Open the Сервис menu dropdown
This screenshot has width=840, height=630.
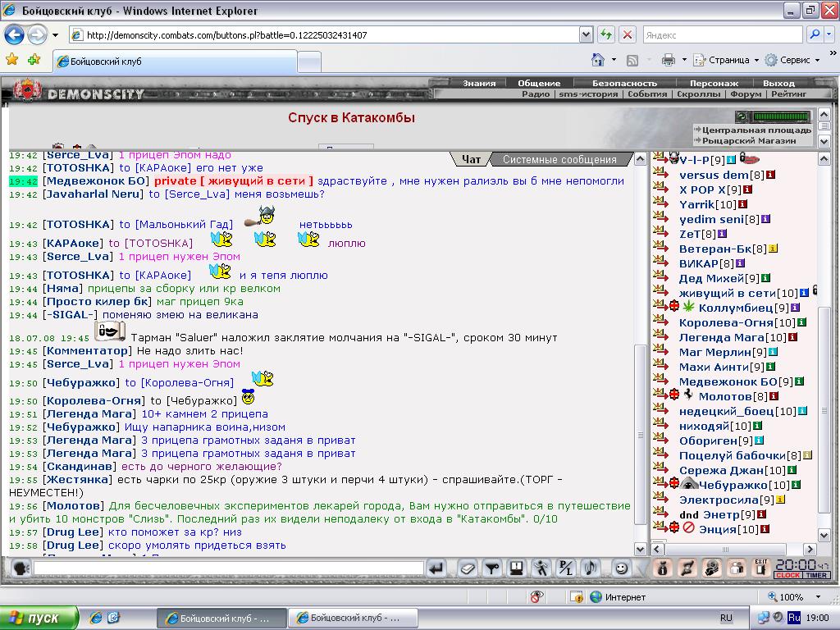[x=792, y=60]
